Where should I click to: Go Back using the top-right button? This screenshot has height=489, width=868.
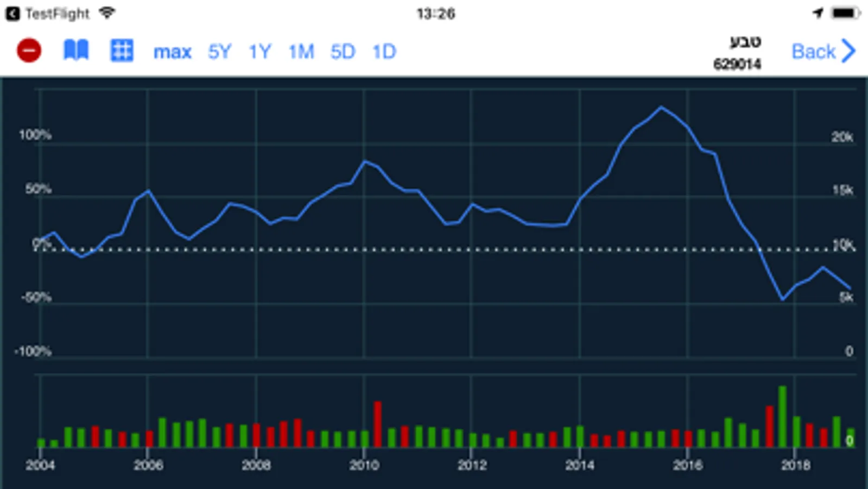[x=823, y=51]
